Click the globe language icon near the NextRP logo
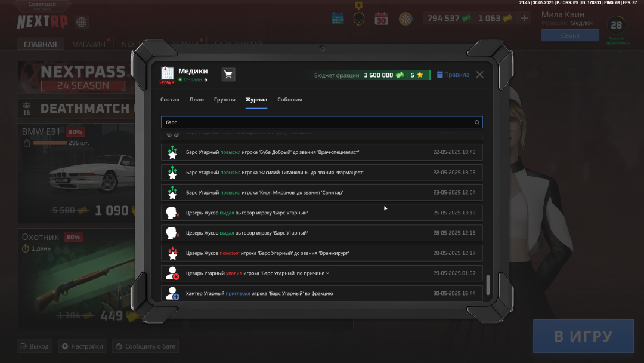Screen dimensions: 644x363 81,23
